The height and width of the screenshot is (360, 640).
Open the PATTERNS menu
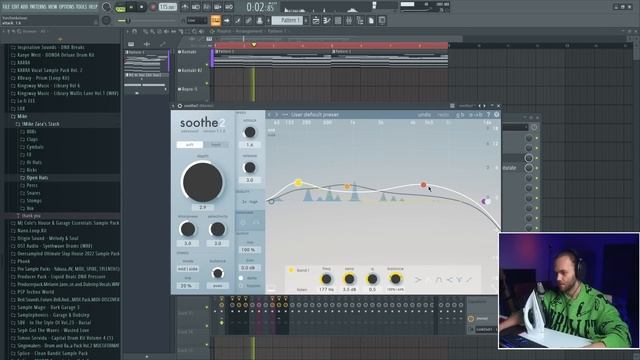(38, 7)
